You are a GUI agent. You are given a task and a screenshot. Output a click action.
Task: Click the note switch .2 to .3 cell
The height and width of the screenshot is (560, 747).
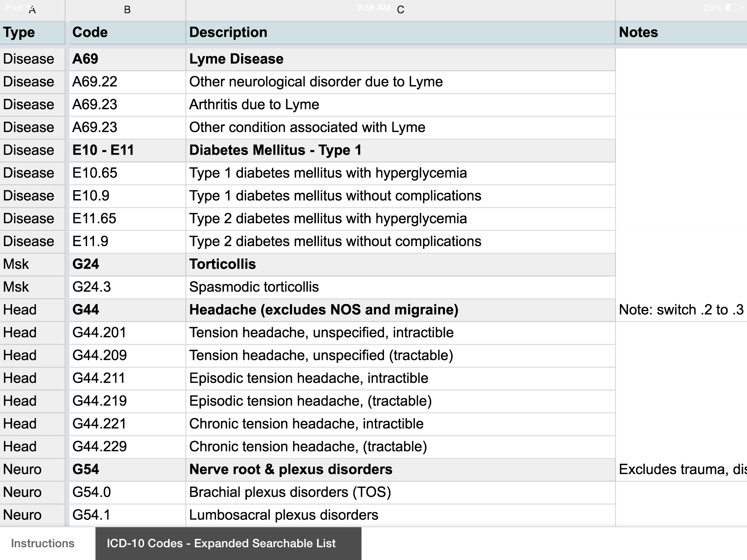click(x=679, y=310)
